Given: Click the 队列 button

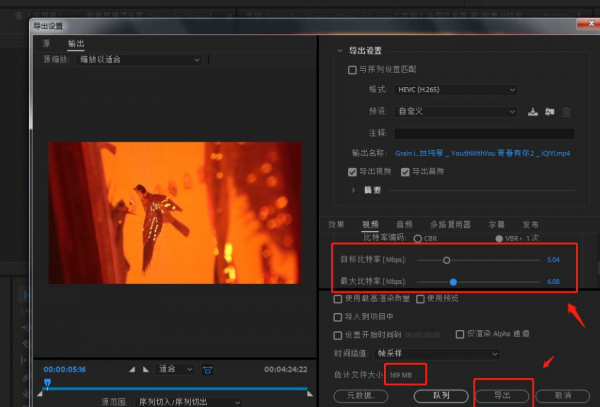Looking at the screenshot, I should pyautogui.click(x=441, y=396).
